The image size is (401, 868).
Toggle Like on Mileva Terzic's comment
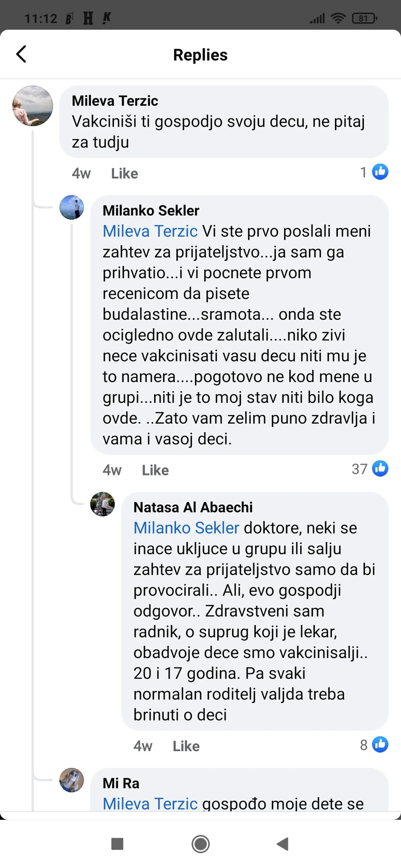124,173
